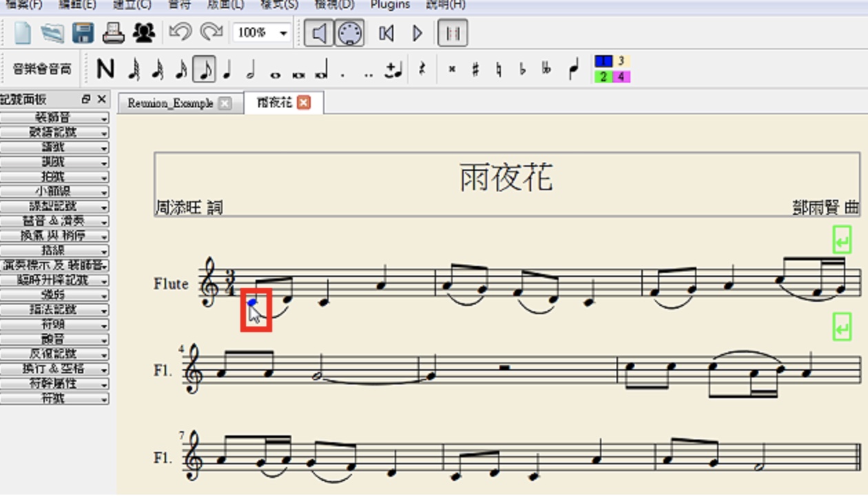
Task: Start playback with the play button
Action: (417, 32)
